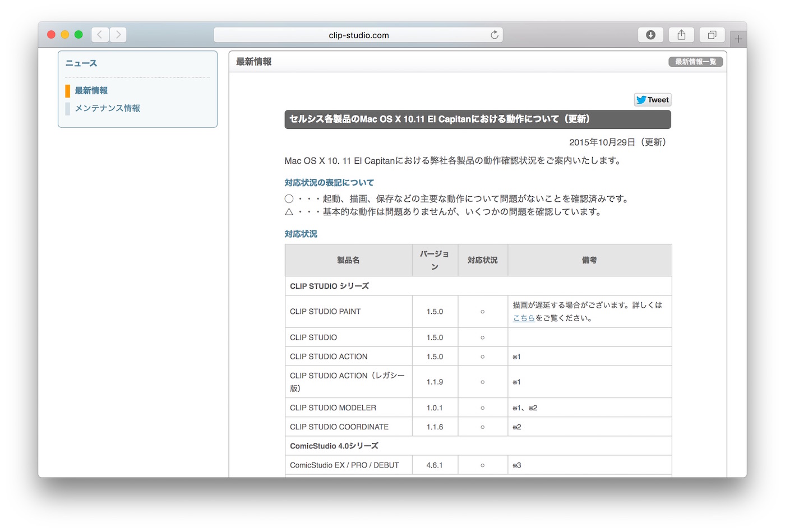The height and width of the screenshot is (532, 785).
Task: Click the CLIP STUDIO ACTION version 1.5.0 product cell
Action: [x=348, y=357]
